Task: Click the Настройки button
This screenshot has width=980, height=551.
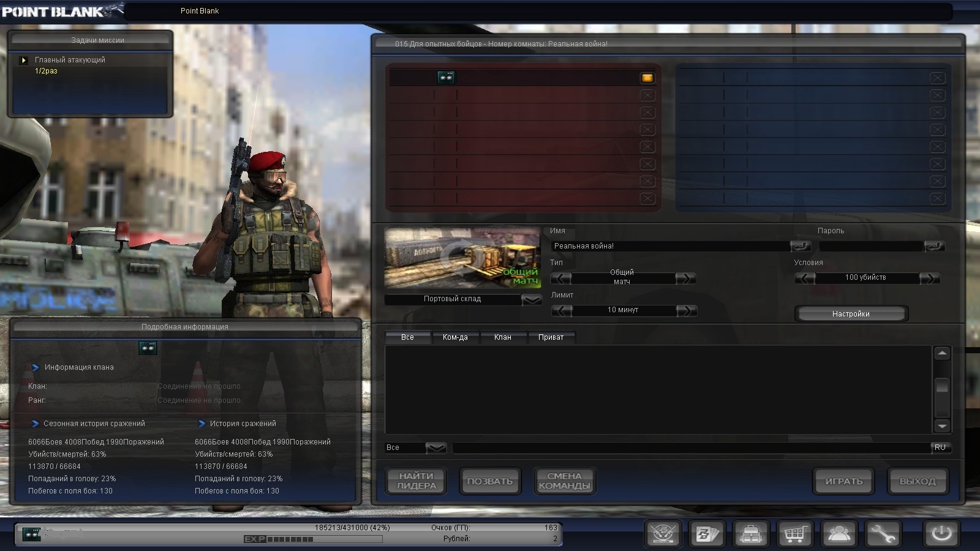Action: coord(851,314)
